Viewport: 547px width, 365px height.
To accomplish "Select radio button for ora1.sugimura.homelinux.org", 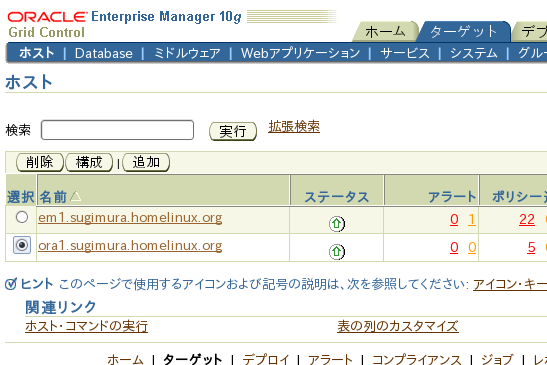I will coord(22,245).
